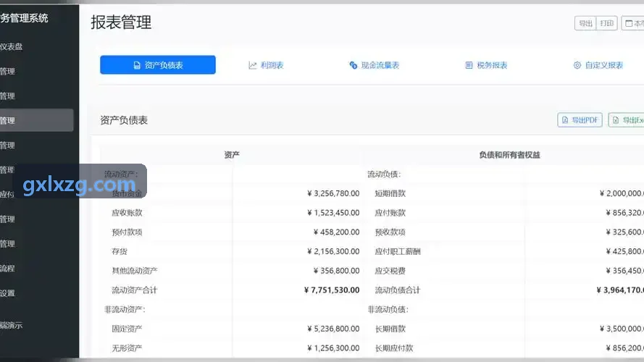Click the ¥ 458,200.00 amount
The height and width of the screenshot is (362, 644).
click(336, 232)
